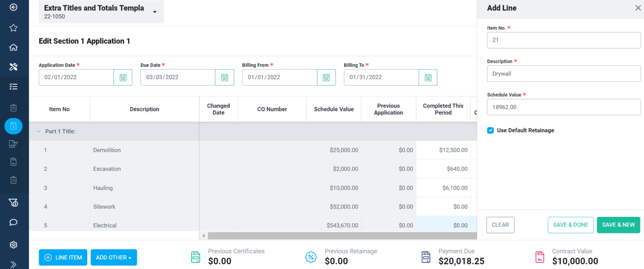This screenshot has height=269, width=644.
Task: Click the billing funnel dollar icon in sidebar
Action: (13, 202)
